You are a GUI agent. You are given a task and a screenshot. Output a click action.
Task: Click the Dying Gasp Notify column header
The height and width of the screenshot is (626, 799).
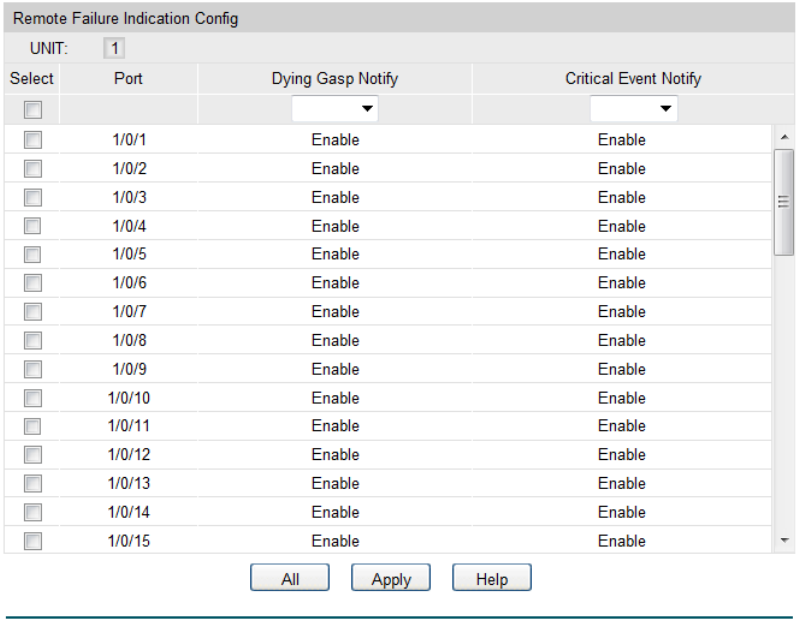[335, 79]
